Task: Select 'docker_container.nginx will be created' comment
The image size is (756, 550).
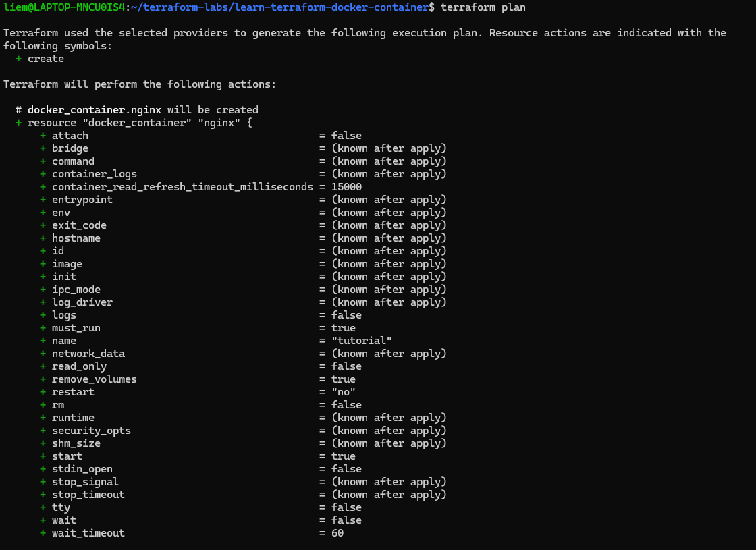Action: [137, 110]
